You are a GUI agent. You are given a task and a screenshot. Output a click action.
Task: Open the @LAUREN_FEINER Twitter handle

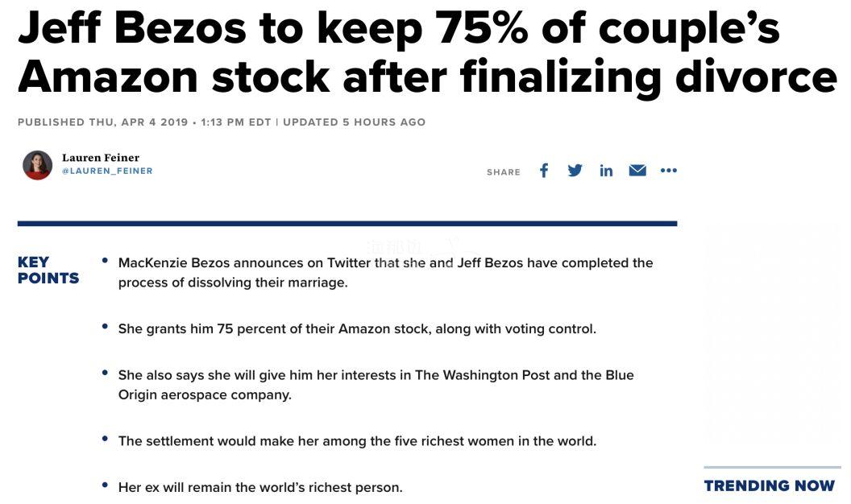coord(107,171)
